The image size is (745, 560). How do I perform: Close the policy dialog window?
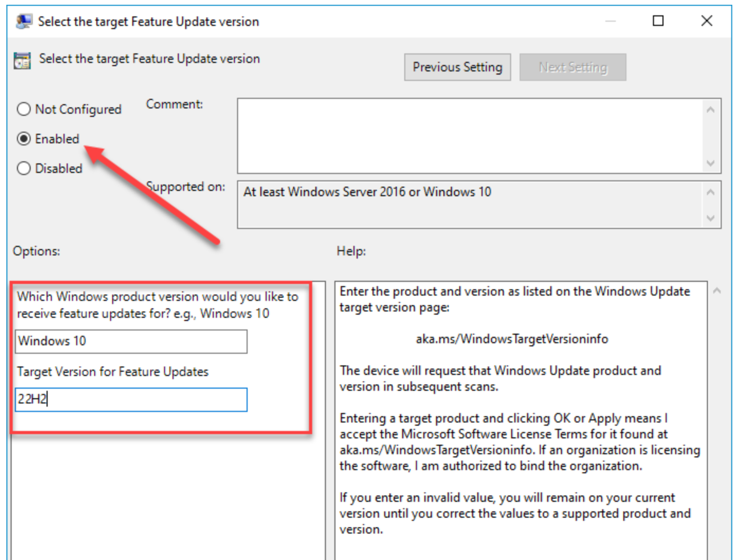tap(706, 21)
